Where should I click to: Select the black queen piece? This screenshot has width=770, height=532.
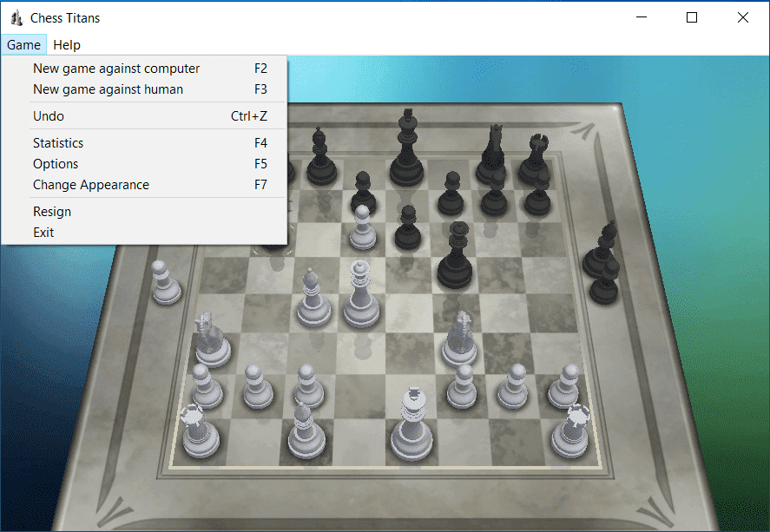coord(455,255)
